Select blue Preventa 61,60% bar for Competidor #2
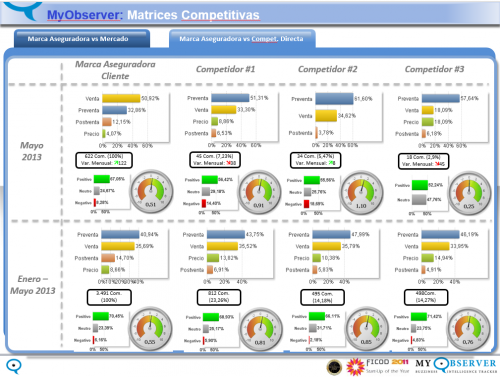Screen dimensions: 500x377 pos(334,99)
